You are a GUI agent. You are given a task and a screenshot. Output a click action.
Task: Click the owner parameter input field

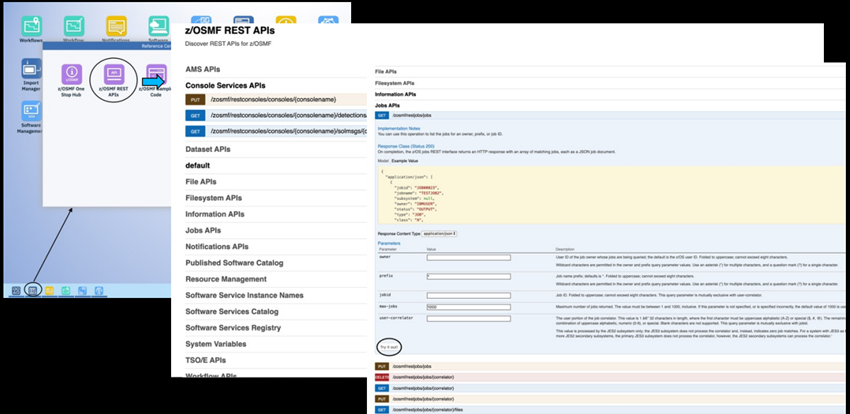[x=468, y=257]
